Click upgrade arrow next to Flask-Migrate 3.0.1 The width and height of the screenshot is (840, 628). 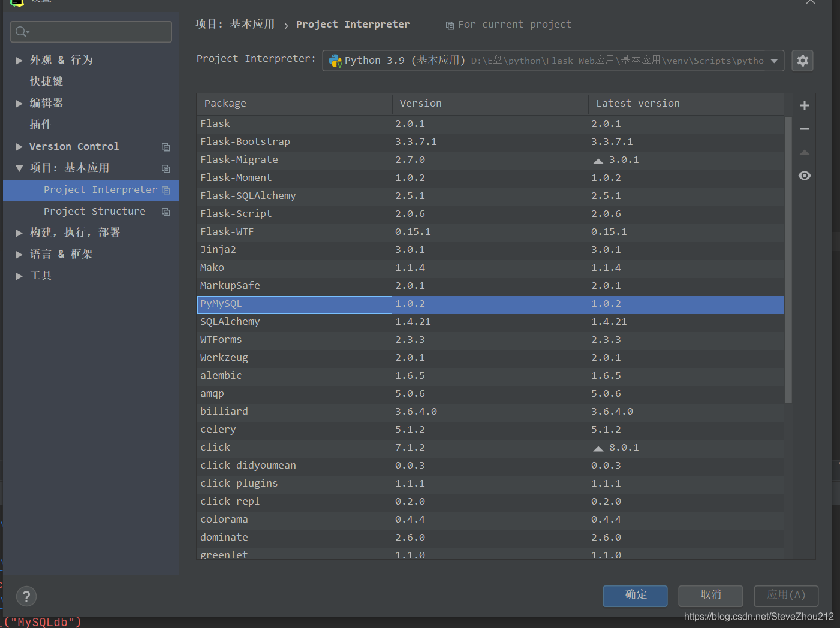point(598,161)
